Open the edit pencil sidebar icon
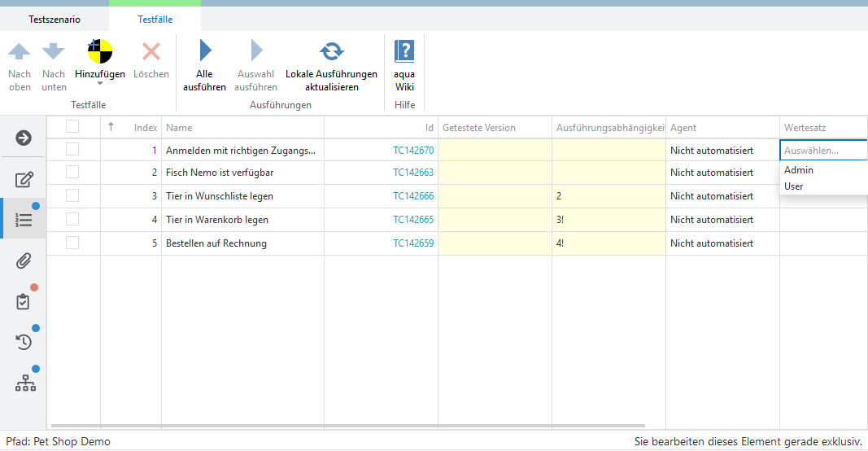Screen dimensions: 868x451 (24, 180)
